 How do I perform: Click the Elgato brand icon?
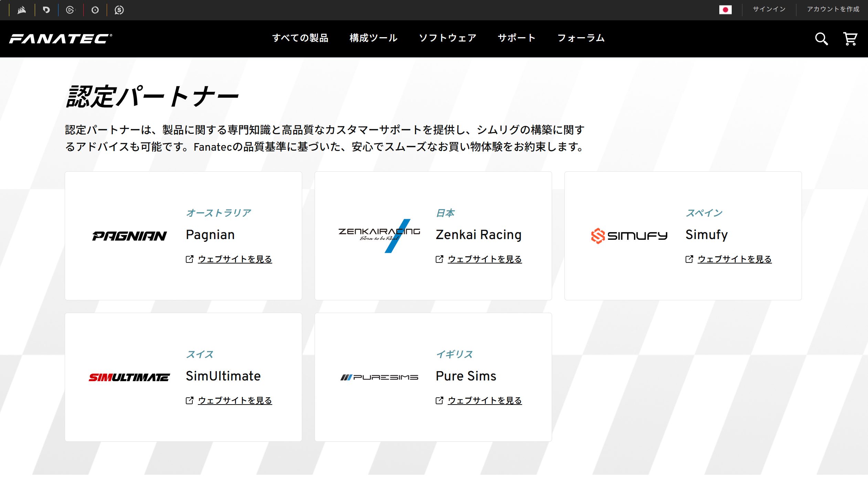click(x=70, y=10)
